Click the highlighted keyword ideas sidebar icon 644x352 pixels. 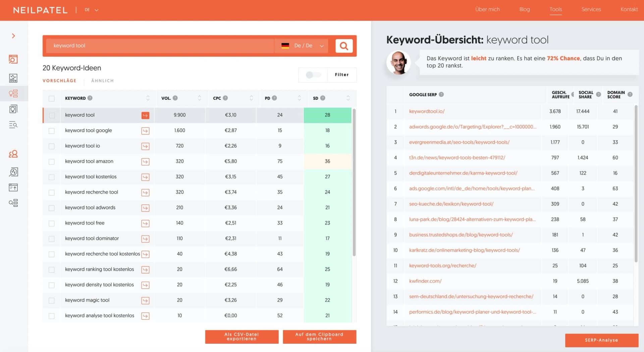(x=13, y=94)
